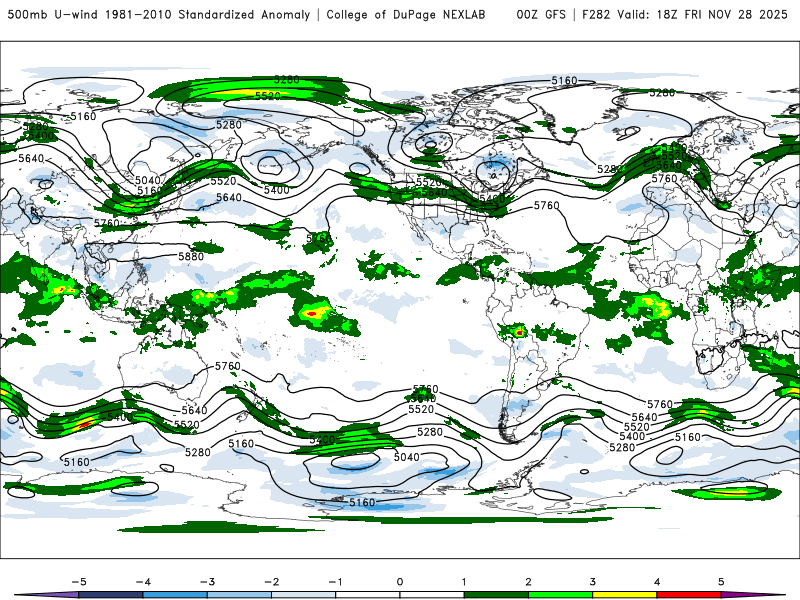Viewport: 800px width, 600px height.
Task: Select the bright green swatch between 2 and 3
Action: pos(561,595)
